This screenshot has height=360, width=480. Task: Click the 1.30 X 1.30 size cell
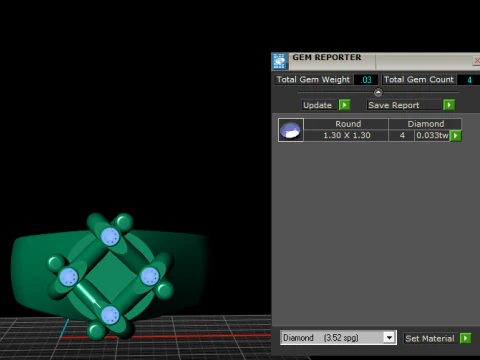tap(346, 135)
